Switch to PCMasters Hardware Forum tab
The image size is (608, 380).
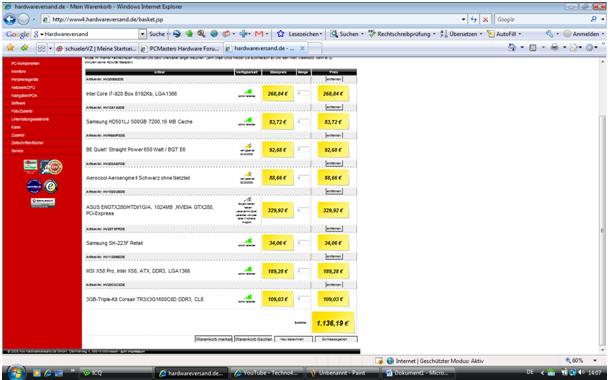(x=181, y=48)
